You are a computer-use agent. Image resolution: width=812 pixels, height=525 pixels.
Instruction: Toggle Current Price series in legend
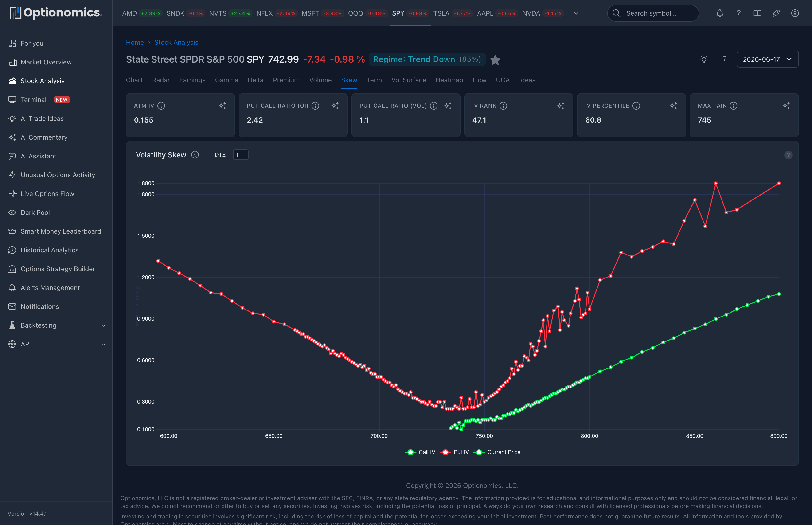(x=497, y=452)
